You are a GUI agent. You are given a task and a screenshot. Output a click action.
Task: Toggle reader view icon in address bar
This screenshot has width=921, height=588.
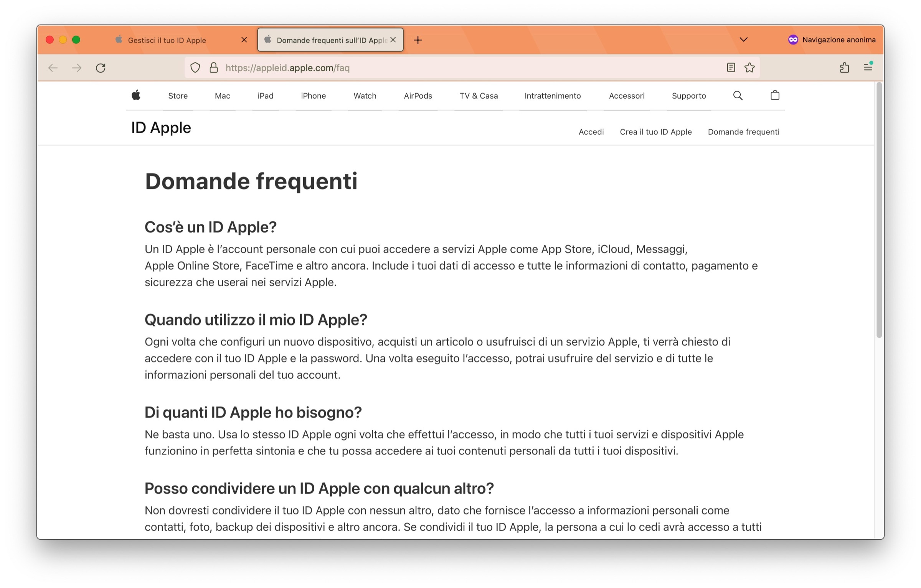click(731, 68)
